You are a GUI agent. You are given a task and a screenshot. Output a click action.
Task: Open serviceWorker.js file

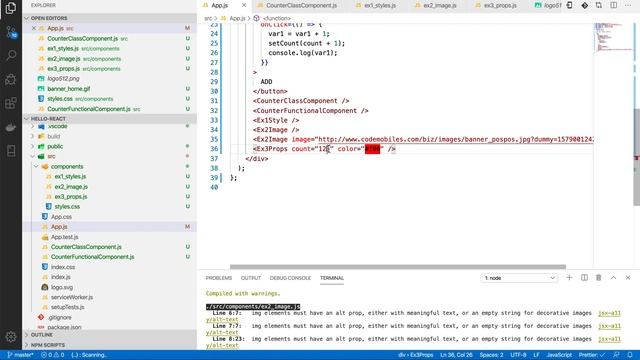tap(72, 297)
